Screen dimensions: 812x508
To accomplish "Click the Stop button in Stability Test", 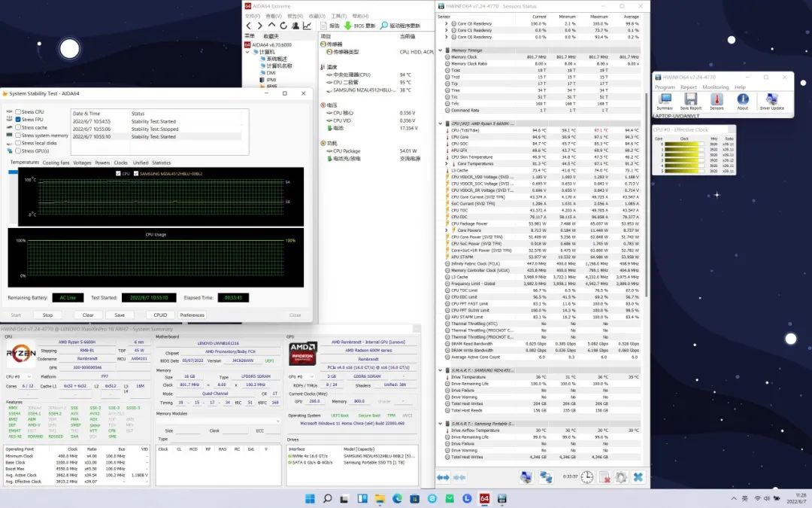I will (47, 315).
